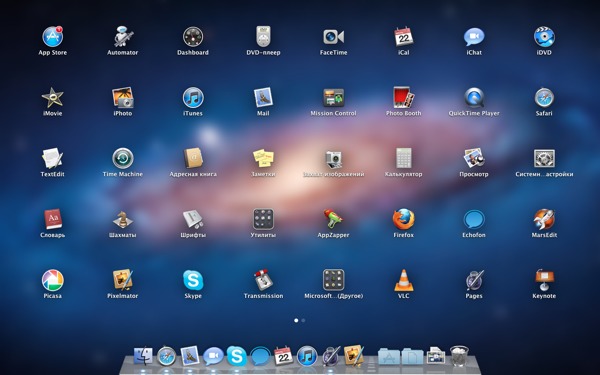Open Pixelmator icon in the Dock
This screenshot has height=375, width=600.
point(354,356)
